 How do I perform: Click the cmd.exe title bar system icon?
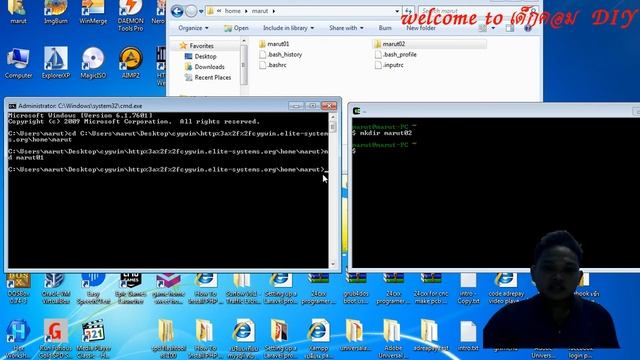(x=12, y=106)
